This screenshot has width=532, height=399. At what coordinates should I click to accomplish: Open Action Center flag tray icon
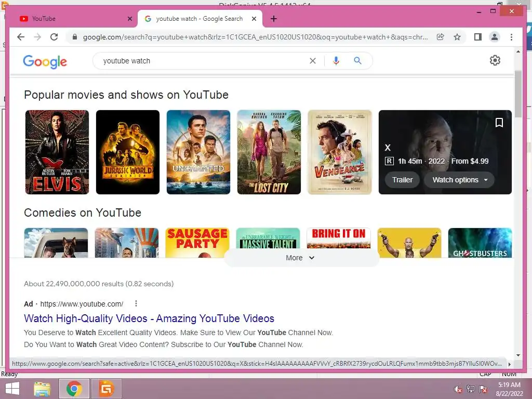tap(483, 389)
